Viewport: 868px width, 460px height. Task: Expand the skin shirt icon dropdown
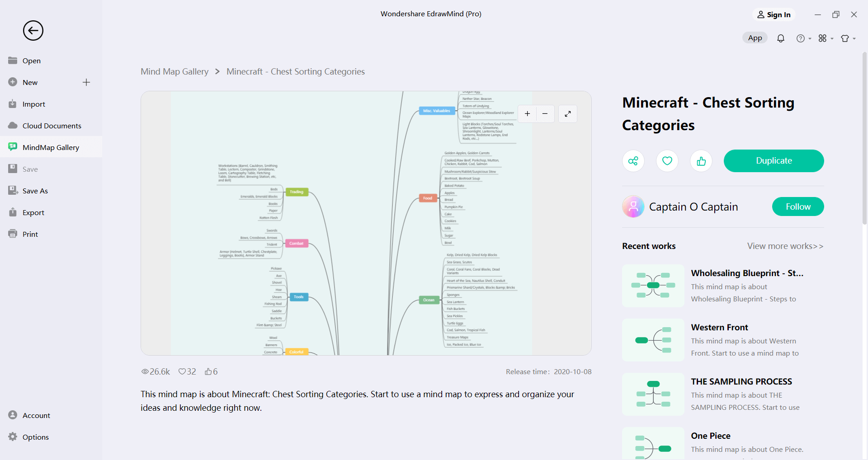(x=848, y=38)
